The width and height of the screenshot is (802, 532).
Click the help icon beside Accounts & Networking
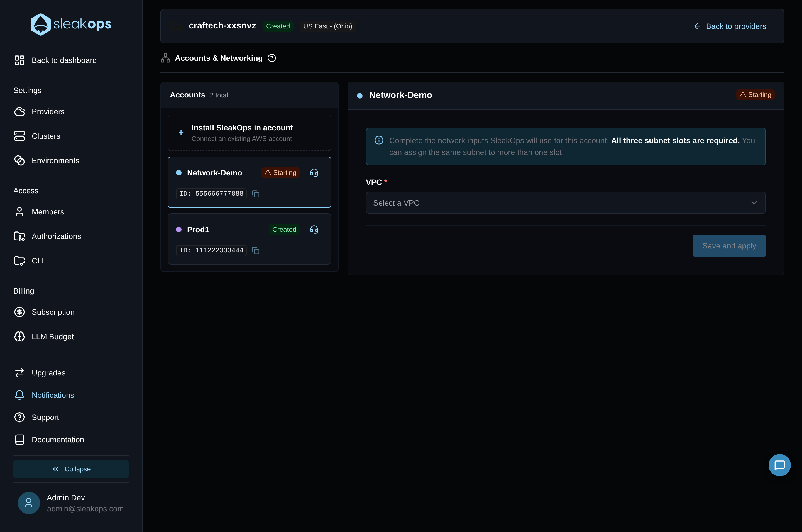pos(272,58)
